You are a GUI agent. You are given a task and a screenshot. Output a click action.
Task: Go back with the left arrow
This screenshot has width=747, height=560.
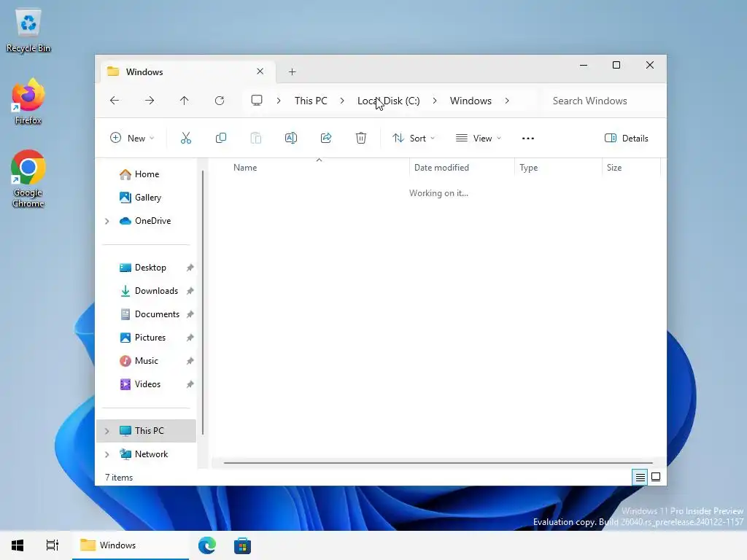click(x=115, y=101)
